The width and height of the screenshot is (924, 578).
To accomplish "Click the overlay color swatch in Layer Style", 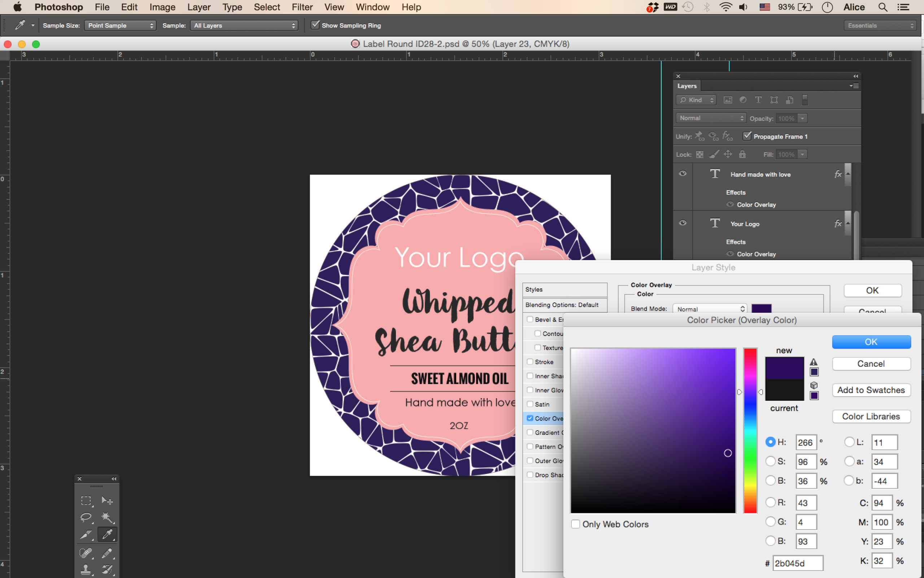I will [x=761, y=309].
